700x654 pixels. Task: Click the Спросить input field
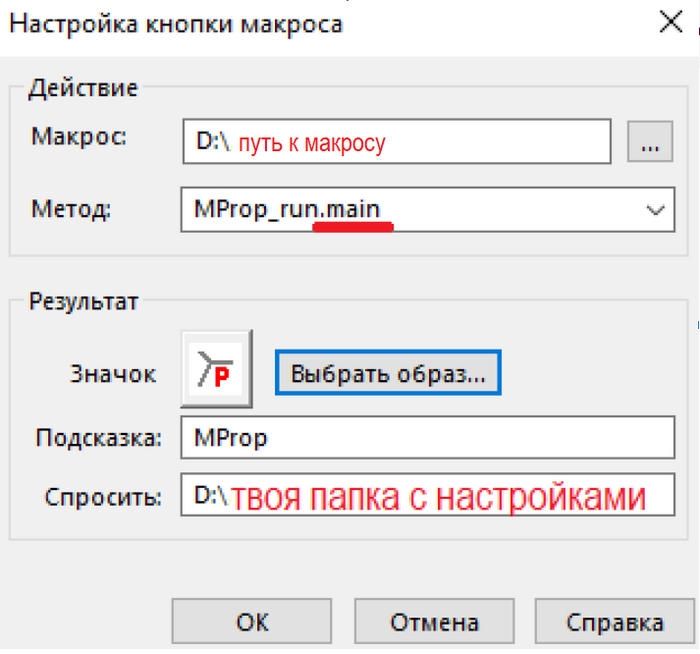(x=428, y=495)
